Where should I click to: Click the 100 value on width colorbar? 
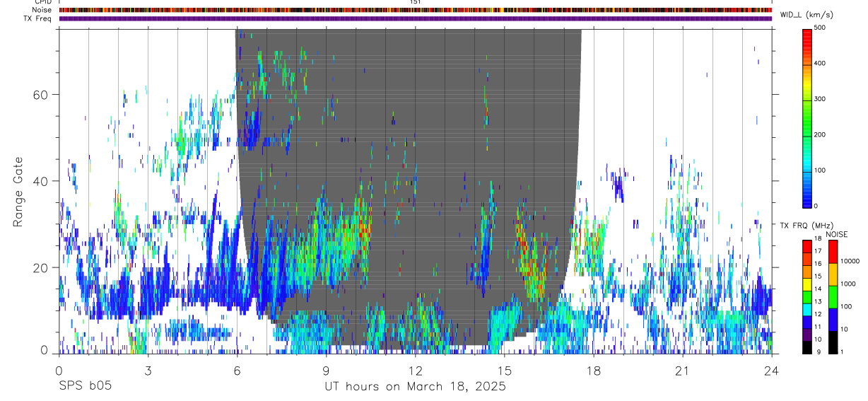[x=819, y=170]
